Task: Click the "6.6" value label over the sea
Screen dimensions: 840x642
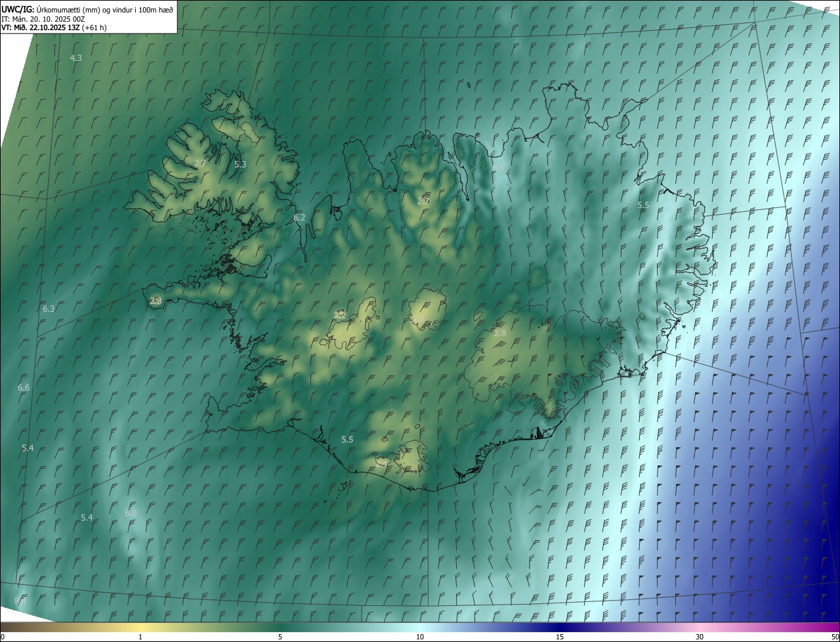Action: pos(24,388)
